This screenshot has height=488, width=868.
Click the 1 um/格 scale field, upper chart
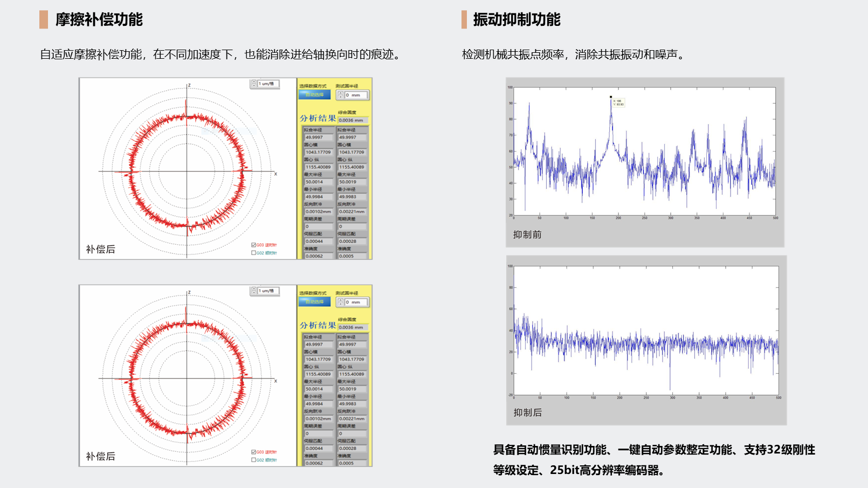[x=268, y=84]
